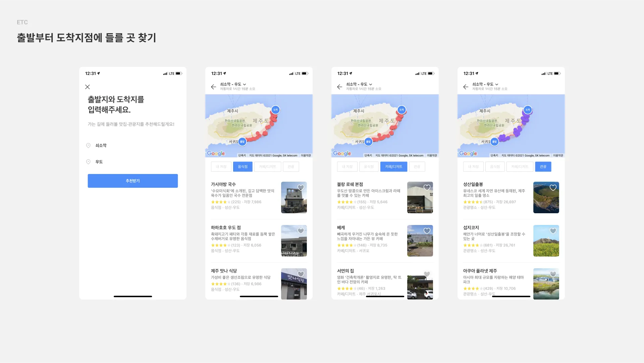Go back from the 음식점 results screen
Image resolution: width=644 pixels, height=363 pixels.
(x=214, y=87)
